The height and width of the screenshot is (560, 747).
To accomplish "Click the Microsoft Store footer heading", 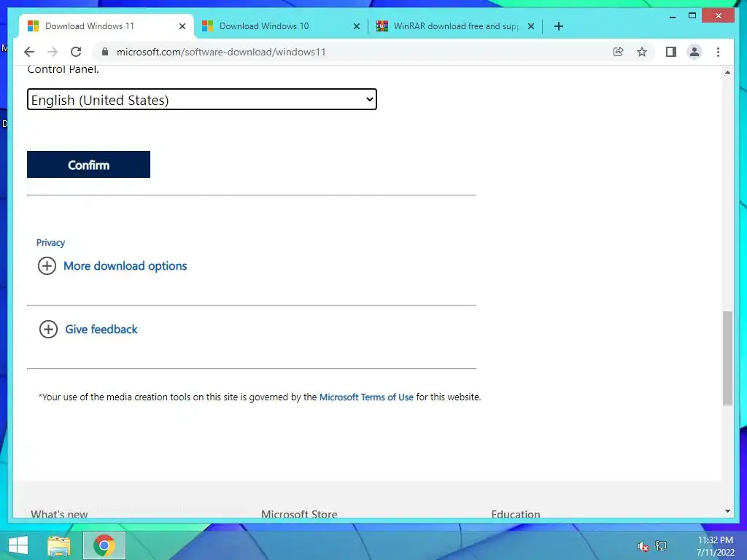I will tap(299, 514).
